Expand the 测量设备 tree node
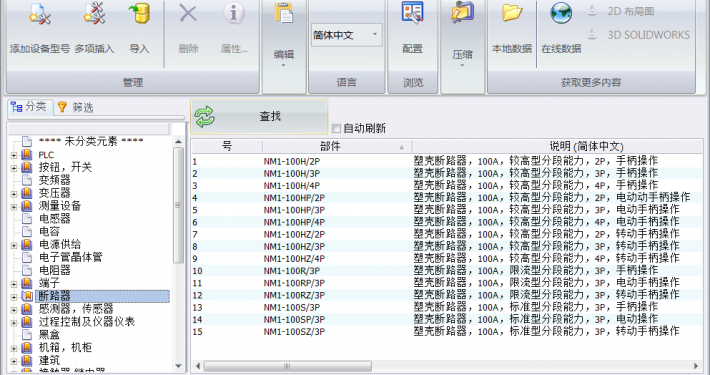Screen dimensions: 710x375 [14, 207]
